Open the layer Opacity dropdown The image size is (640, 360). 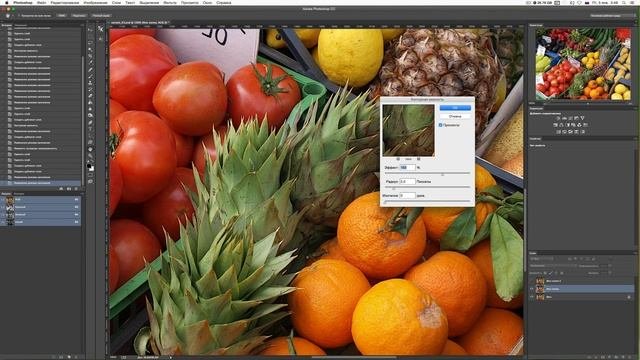pos(610,265)
